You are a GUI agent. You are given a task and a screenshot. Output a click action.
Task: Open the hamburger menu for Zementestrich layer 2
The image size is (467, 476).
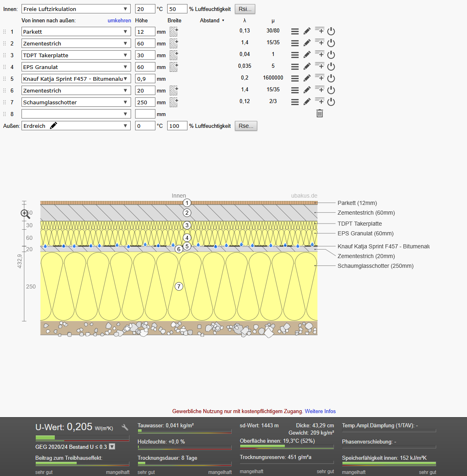tap(295, 43)
